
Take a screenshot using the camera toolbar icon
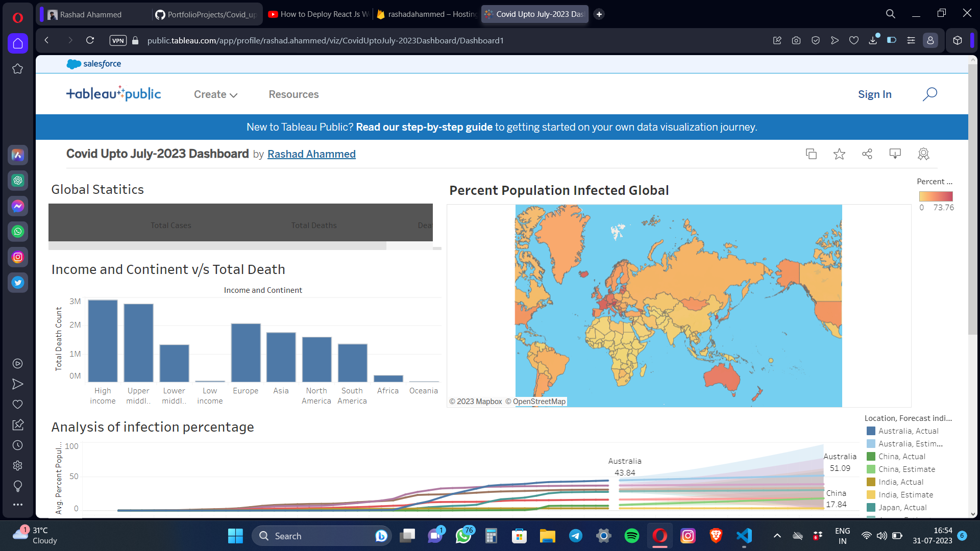point(795,40)
